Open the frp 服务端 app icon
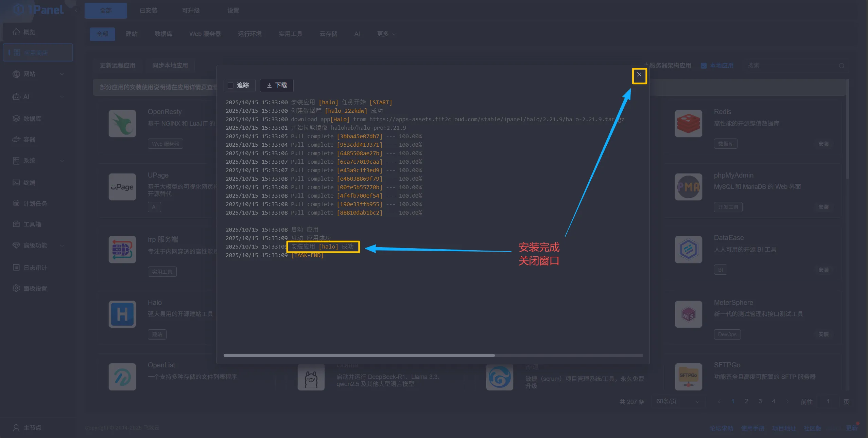The width and height of the screenshot is (868, 438). (x=122, y=250)
